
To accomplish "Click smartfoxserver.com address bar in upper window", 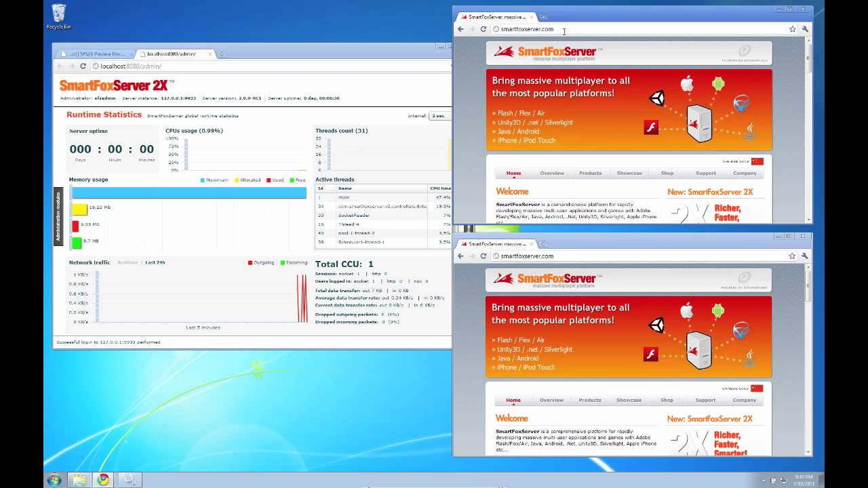I will [637, 29].
